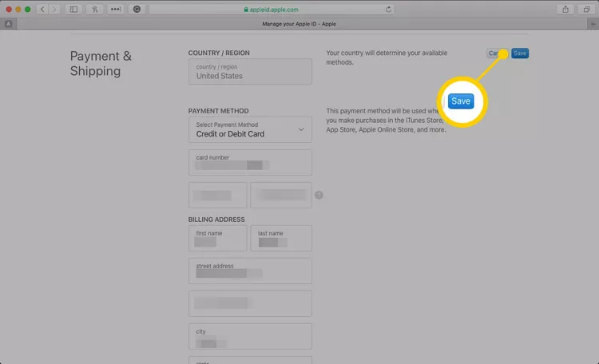Show all tabs overview icon

coord(586,9)
